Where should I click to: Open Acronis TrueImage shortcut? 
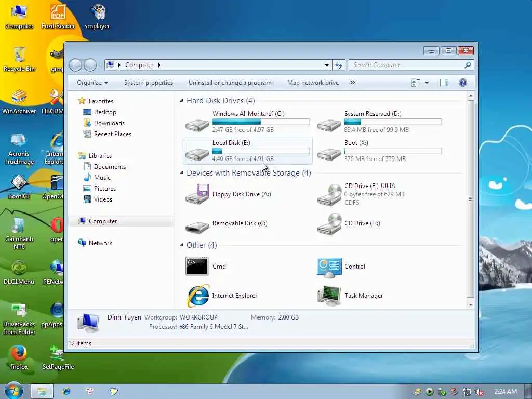tap(19, 148)
